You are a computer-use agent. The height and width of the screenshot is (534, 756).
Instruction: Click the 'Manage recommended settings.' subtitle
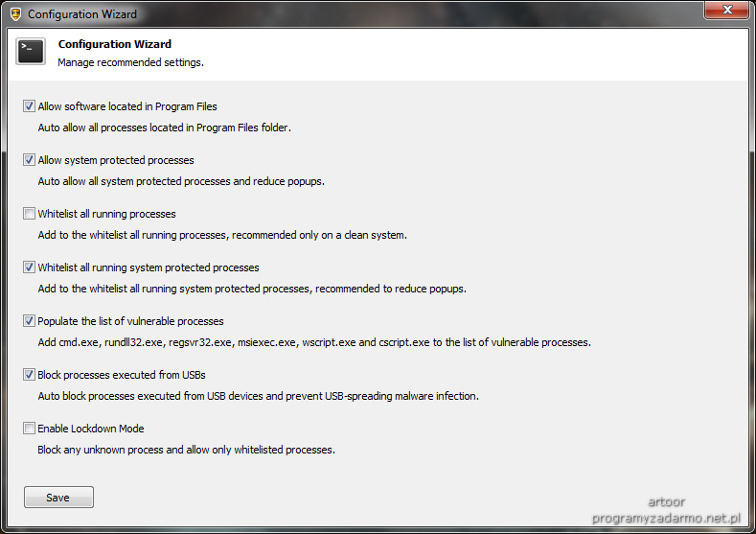click(130, 62)
